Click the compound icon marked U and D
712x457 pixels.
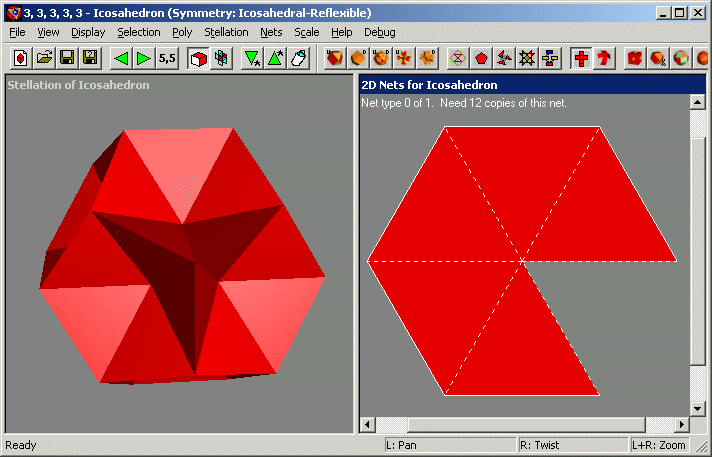coord(381,58)
